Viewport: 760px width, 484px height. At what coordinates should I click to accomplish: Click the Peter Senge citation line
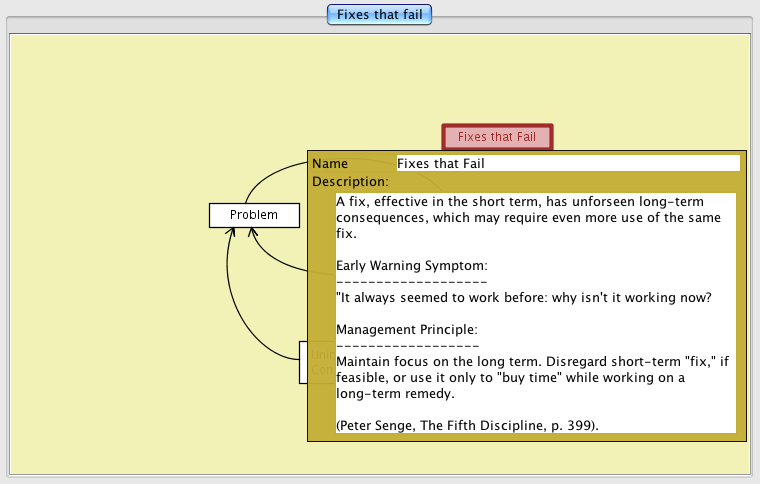coord(467,425)
